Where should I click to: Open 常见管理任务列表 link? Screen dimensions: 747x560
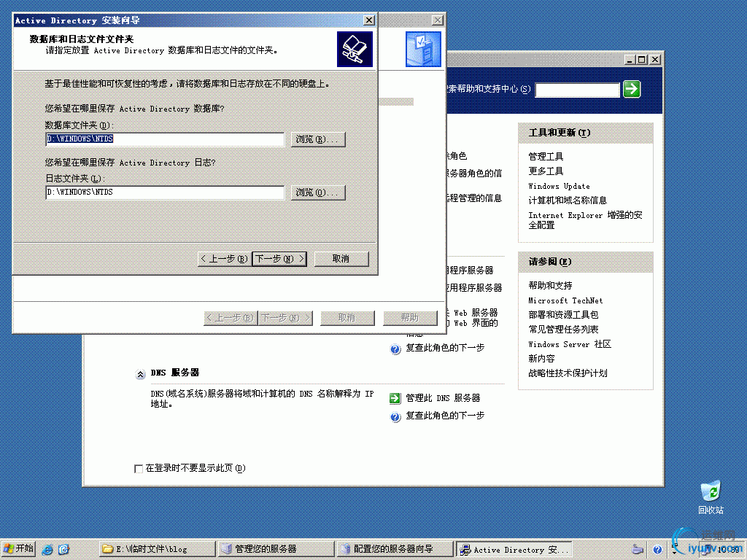563,330
